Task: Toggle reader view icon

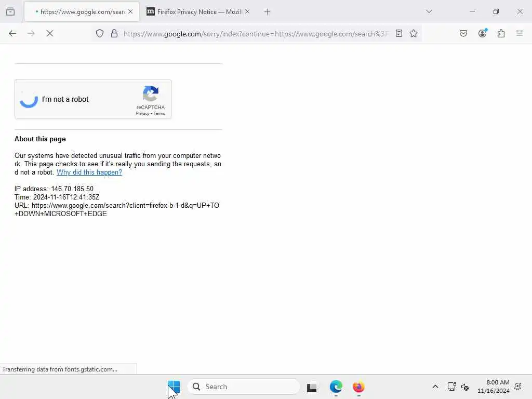Action: tap(399, 33)
